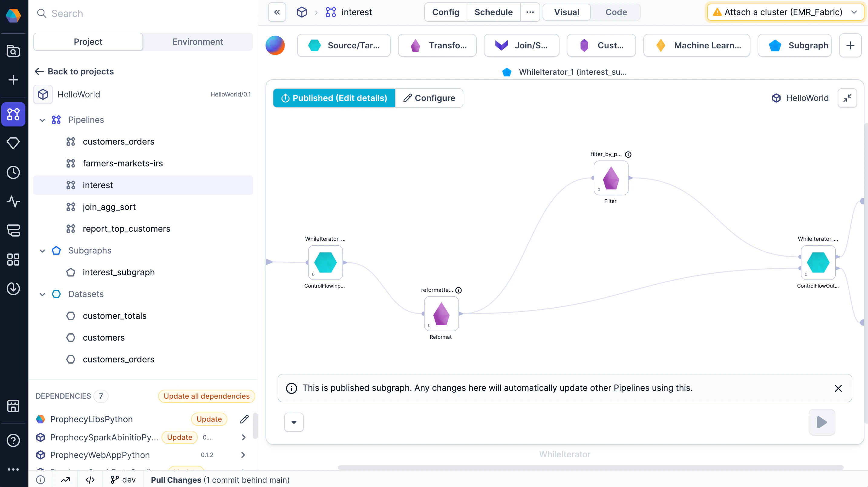Switch to the Visual view toggle
The height and width of the screenshot is (487, 868).
point(566,12)
